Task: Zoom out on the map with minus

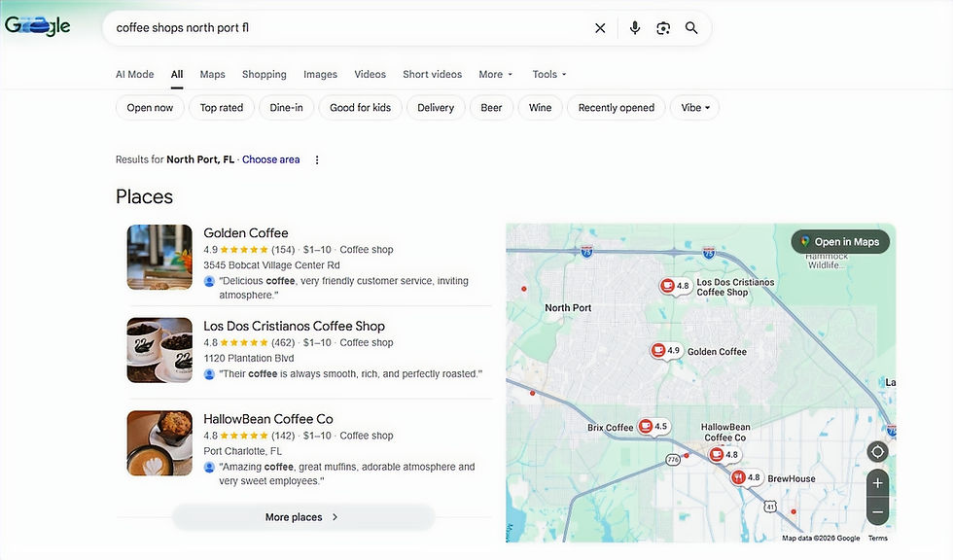Action: pyautogui.click(x=877, y=512)
